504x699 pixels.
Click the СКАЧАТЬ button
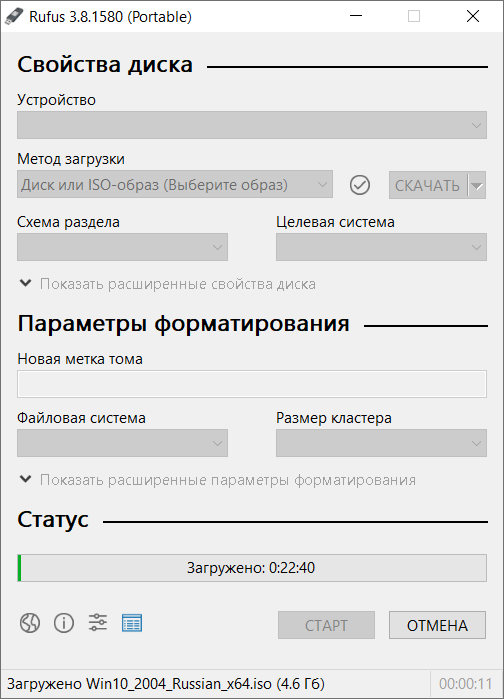tap(428, 185)
